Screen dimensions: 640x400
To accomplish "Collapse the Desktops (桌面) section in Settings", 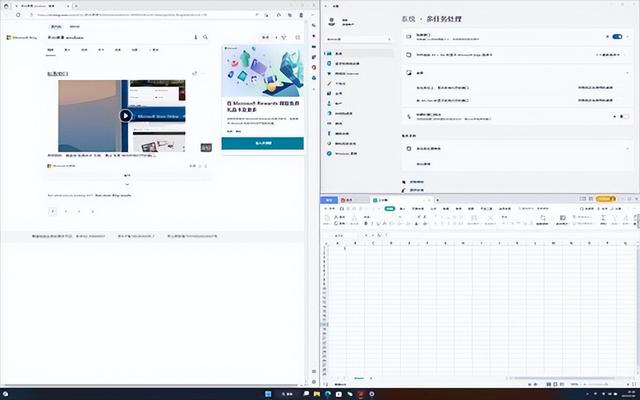I will [628, 73].
